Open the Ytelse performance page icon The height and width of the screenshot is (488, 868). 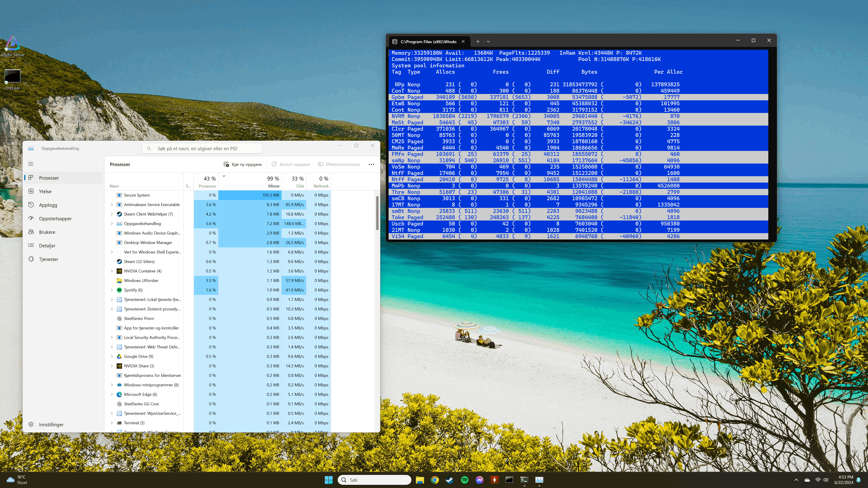(31, 191)
